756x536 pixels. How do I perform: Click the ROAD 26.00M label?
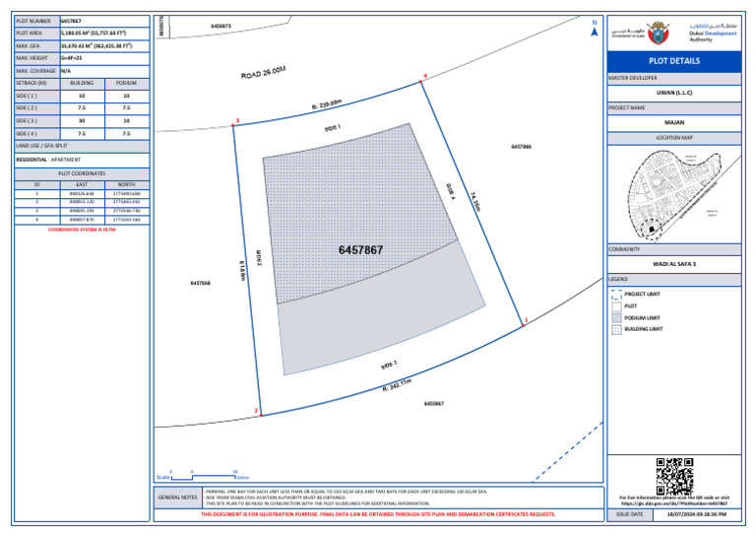(x=263, y=72)
